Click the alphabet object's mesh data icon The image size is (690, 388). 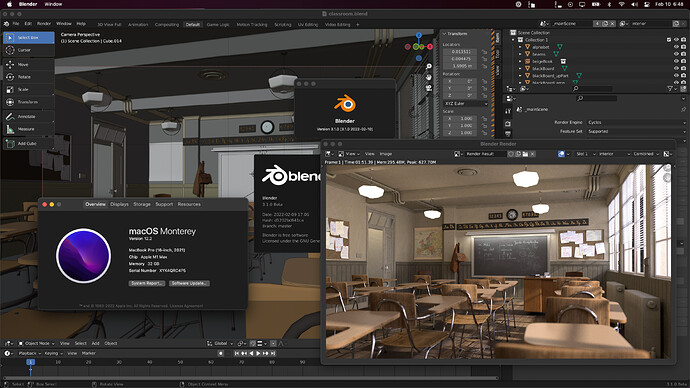point(560,47)
